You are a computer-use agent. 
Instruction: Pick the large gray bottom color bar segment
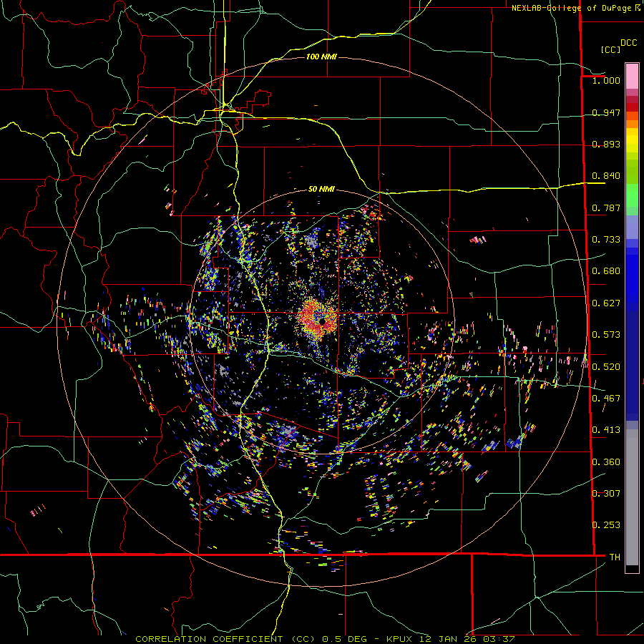632,501
